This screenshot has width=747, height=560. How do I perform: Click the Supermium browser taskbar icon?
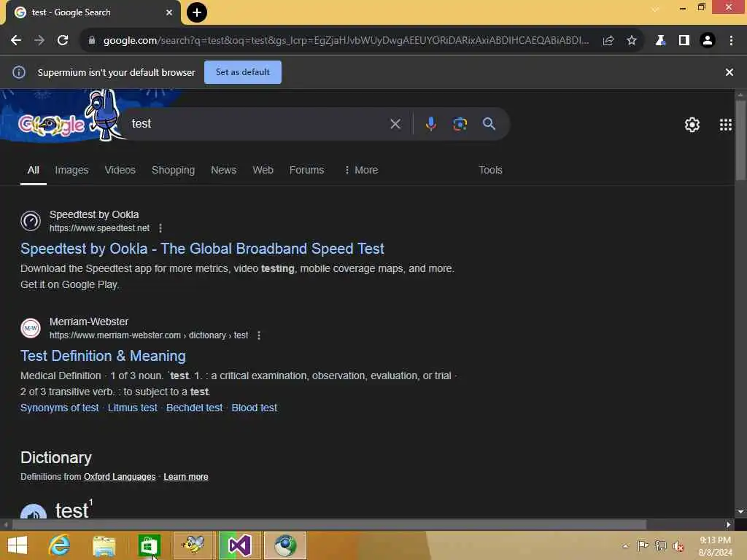click(x=285, y=545)
